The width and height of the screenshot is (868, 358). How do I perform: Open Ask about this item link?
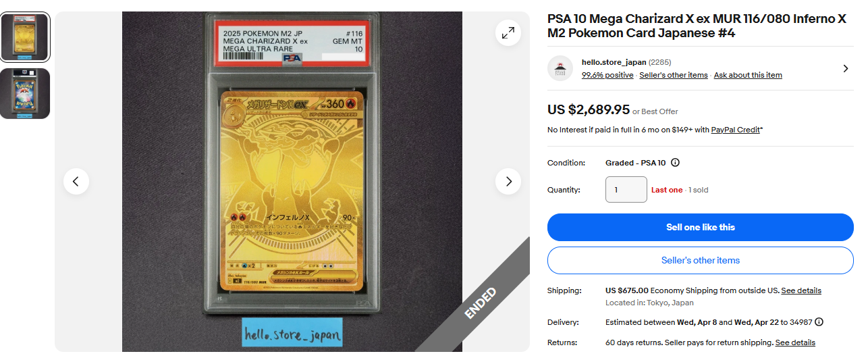748,75
